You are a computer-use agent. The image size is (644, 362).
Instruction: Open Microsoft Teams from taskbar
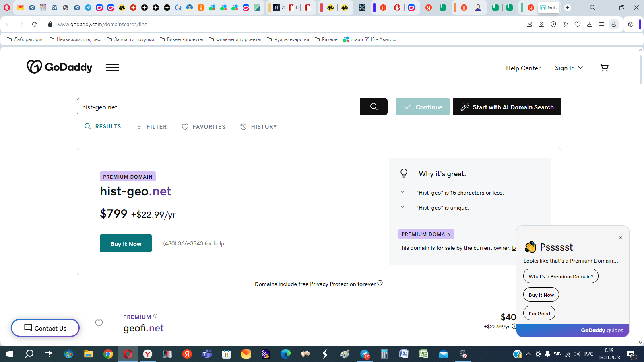click(x=207, y=354)
